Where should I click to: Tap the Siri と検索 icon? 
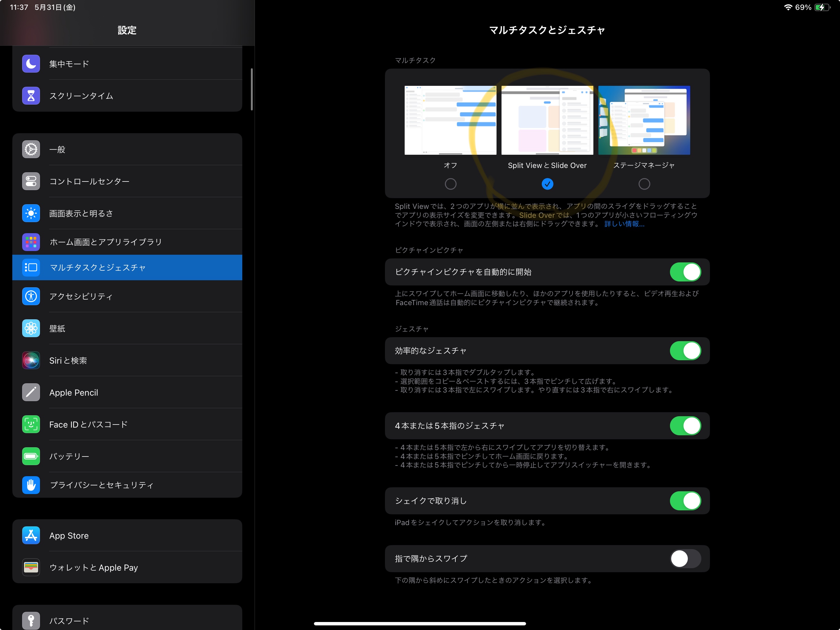31,360
